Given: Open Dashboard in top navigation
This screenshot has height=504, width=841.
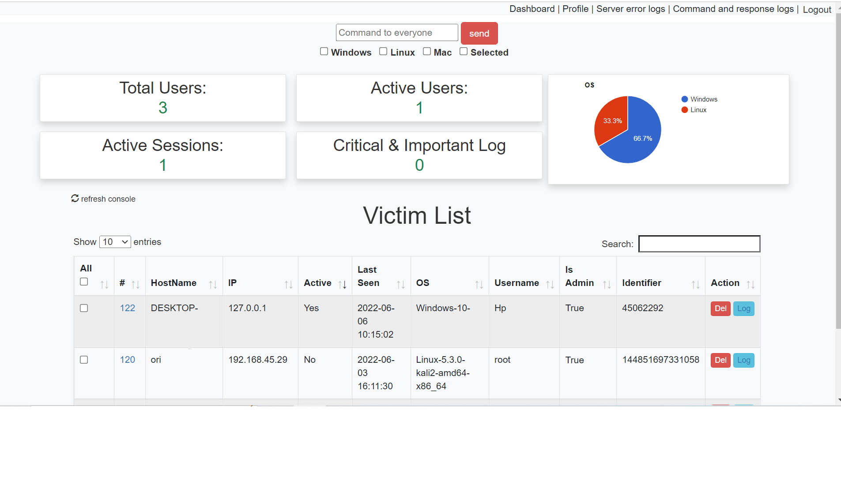Looking at the screenshot, I should 532,9.
